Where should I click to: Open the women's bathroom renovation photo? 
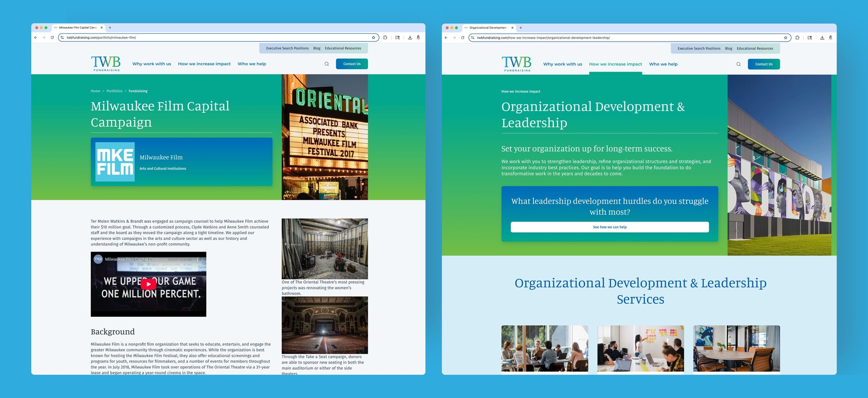pos(325,249)
